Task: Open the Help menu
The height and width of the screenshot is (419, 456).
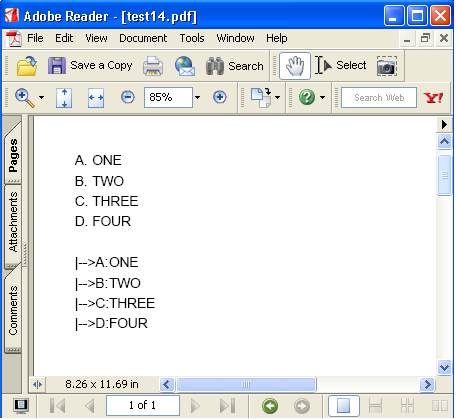Action: pos(276,38)
